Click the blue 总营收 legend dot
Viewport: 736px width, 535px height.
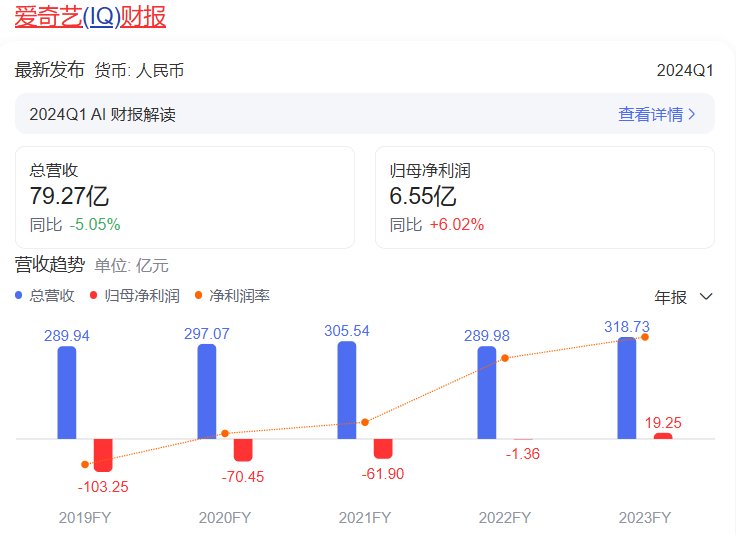coord(18,295)
